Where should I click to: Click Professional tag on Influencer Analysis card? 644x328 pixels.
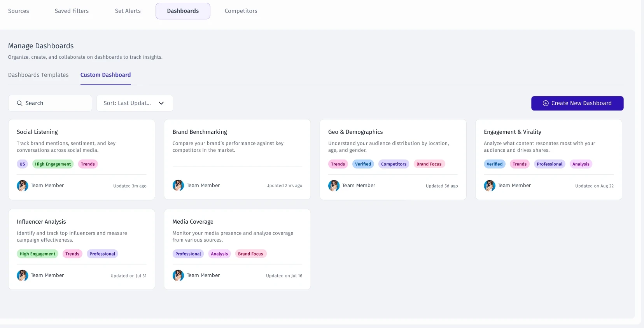coord(102,254)
